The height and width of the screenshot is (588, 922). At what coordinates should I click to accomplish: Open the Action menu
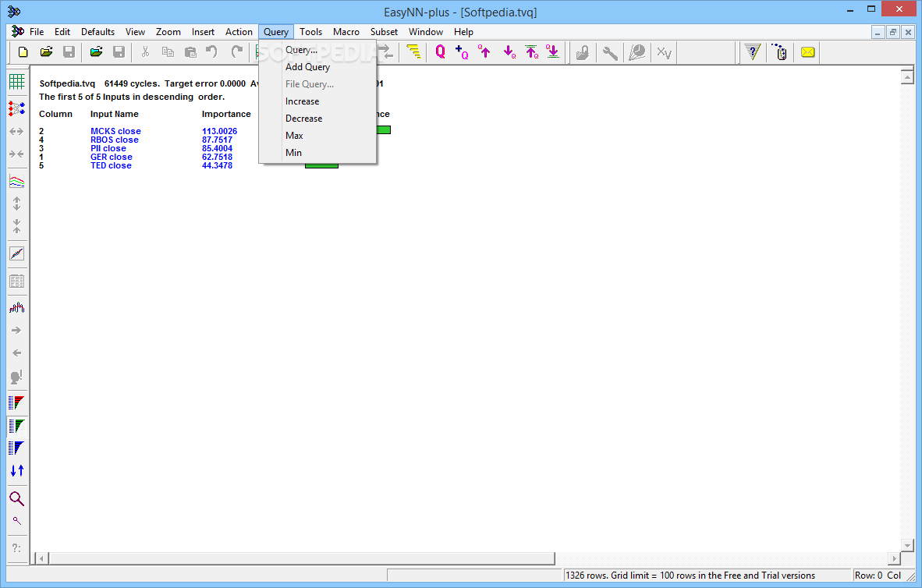(x=239, y=32)
